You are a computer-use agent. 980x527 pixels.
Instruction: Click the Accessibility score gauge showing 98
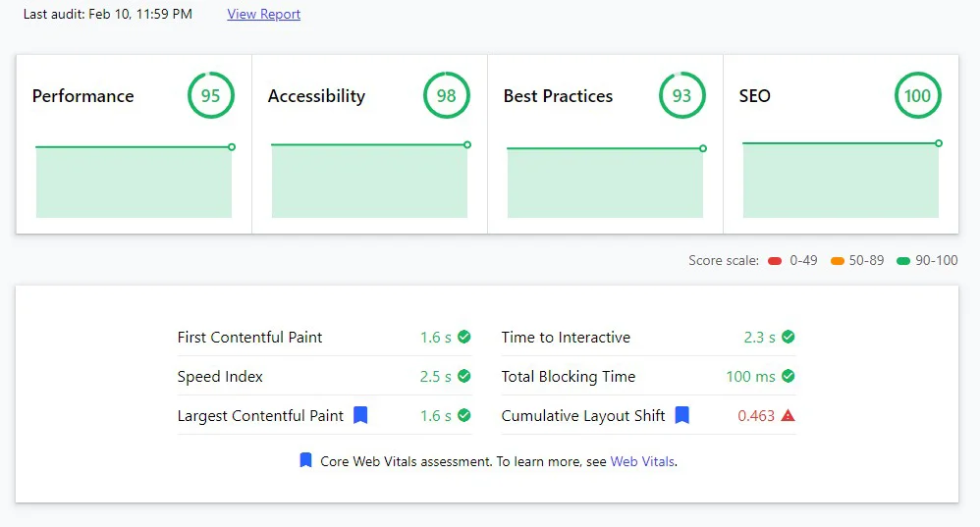(x=447, y=96)
